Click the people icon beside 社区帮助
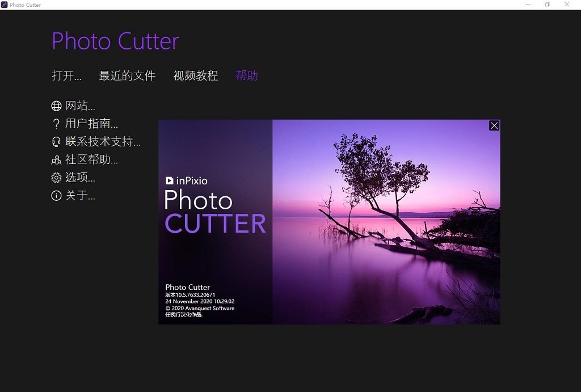This screenshot has width=581, height=392. 56,160
